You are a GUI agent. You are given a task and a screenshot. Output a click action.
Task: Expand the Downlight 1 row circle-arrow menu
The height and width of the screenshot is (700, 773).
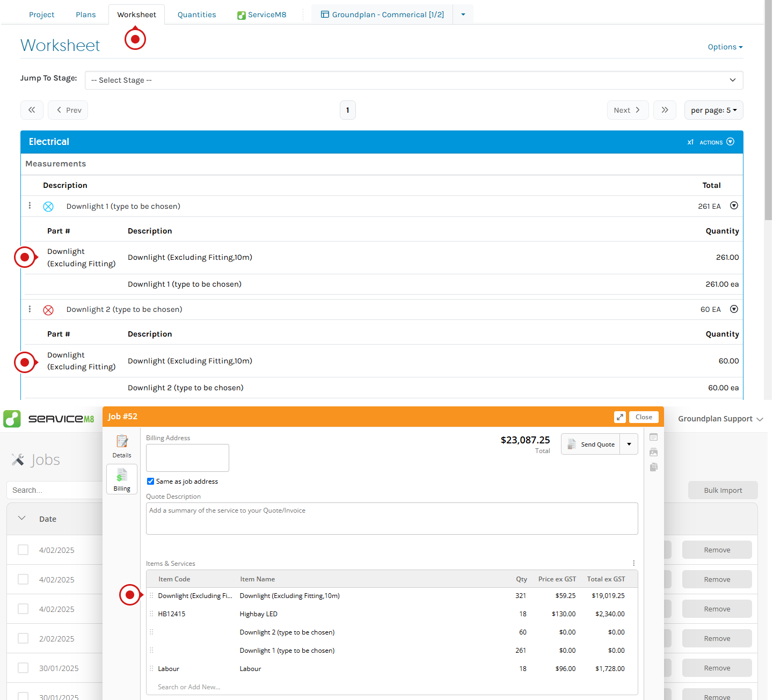(734, 206)
